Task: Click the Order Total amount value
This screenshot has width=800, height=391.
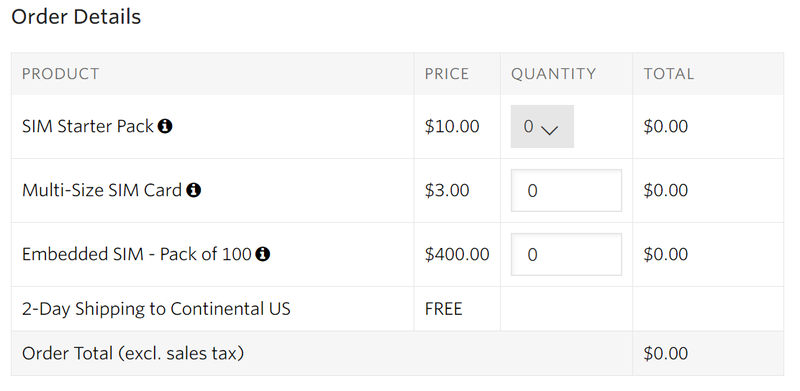Action: click(x=666, y=353)
